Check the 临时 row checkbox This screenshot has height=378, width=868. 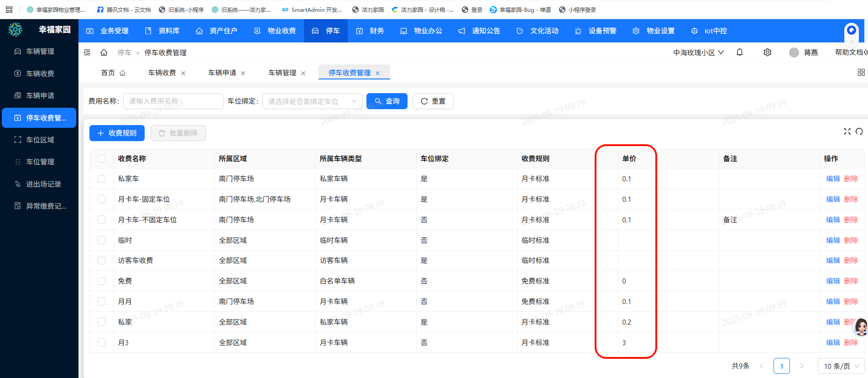(101, 240)
